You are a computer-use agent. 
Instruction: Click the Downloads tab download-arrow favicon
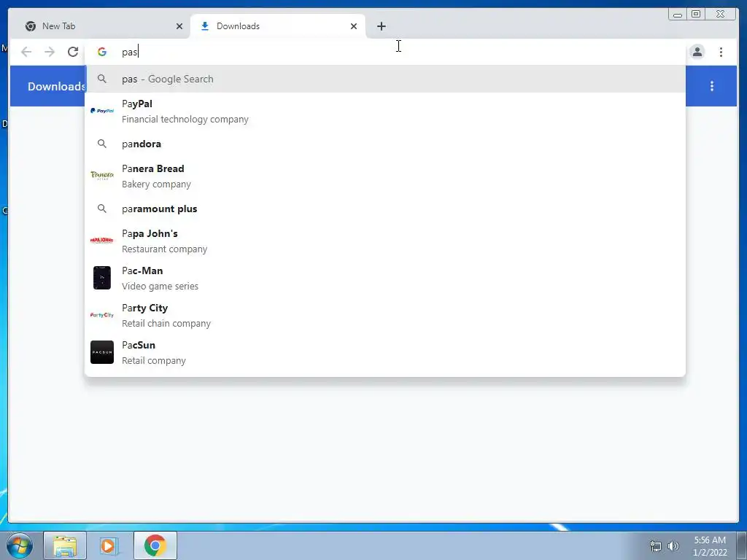[205, 26]
